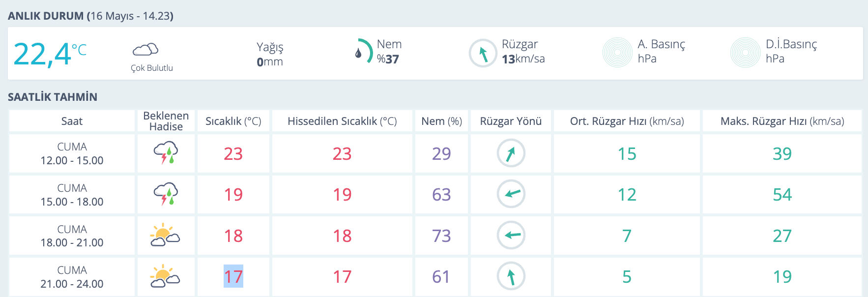Click wind direction arrow for 21.00 - 24.00

[511, 276]
